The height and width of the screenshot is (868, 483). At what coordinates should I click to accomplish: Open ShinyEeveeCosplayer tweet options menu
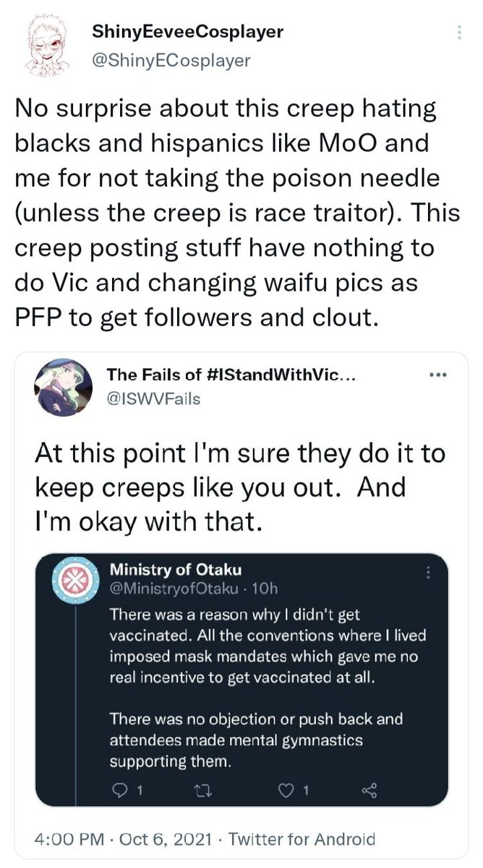click(x=456, y=35)
